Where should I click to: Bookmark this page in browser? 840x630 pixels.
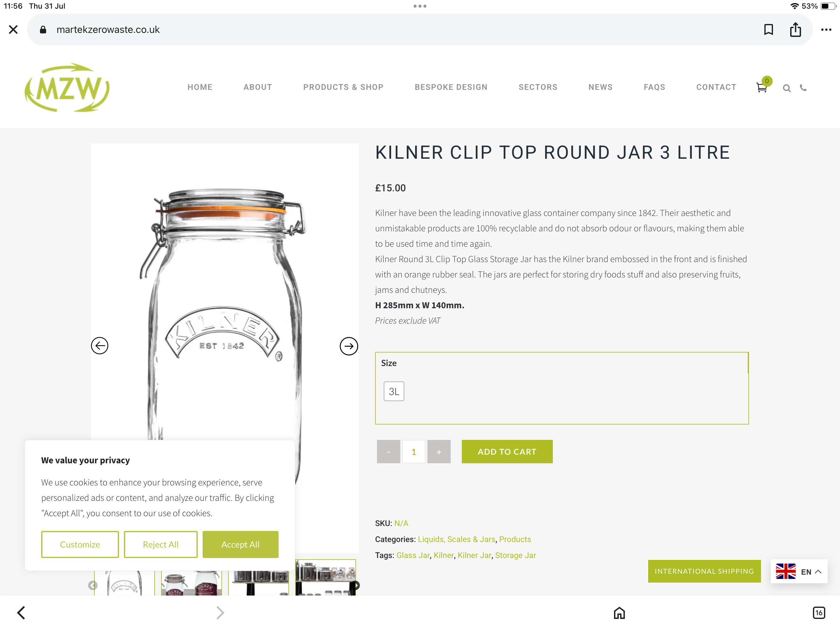(768, 30)
